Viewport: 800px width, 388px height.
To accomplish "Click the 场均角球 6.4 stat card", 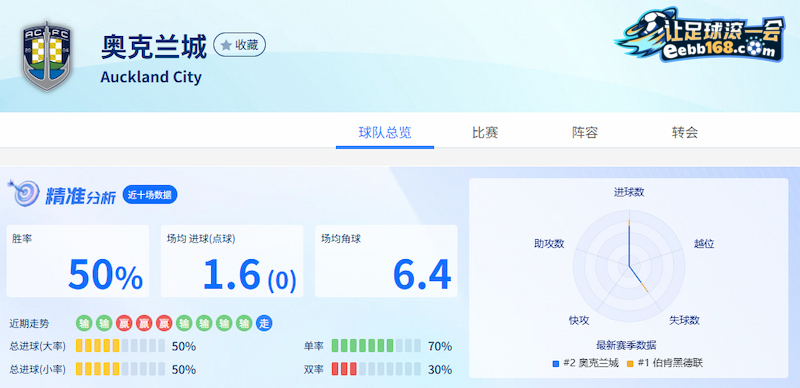I will coord(386,261).
